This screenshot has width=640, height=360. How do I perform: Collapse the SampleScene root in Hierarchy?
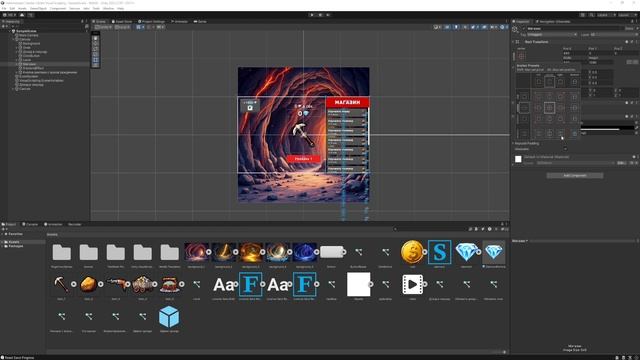point(10,31)
